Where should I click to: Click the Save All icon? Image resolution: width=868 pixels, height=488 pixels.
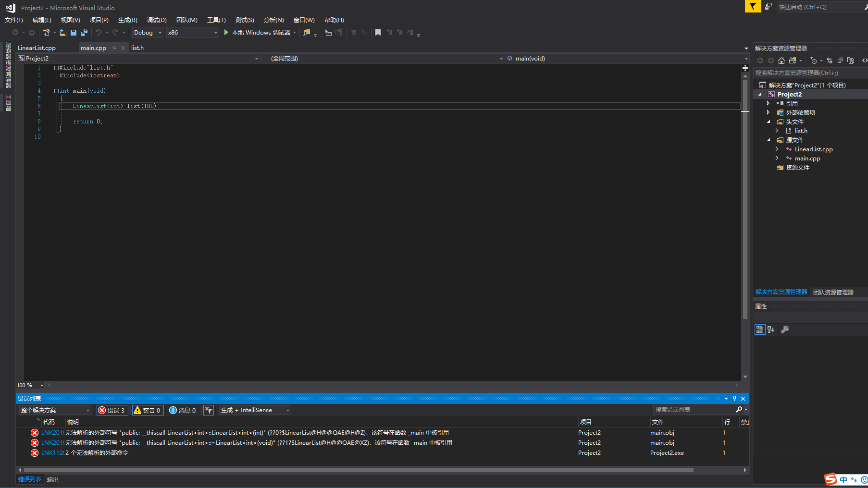(84, 33)
